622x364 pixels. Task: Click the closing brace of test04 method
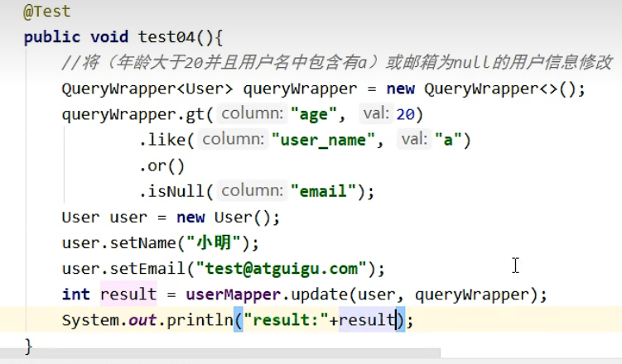coord(29,344)
